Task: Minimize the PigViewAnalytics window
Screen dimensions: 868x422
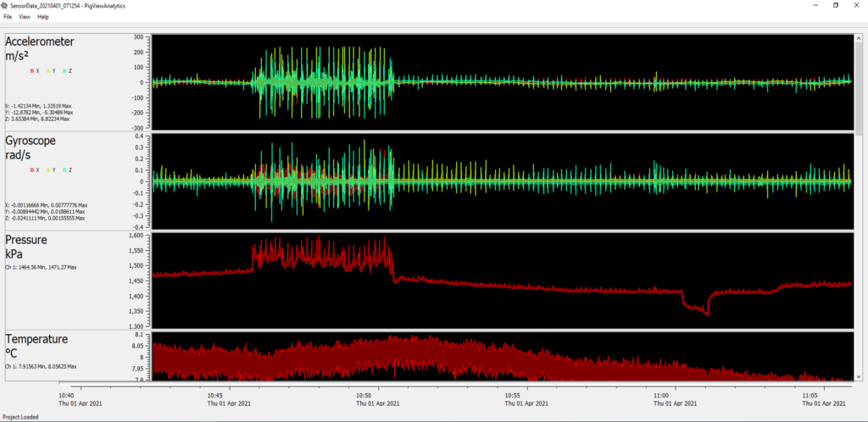Action: point(815,5)
